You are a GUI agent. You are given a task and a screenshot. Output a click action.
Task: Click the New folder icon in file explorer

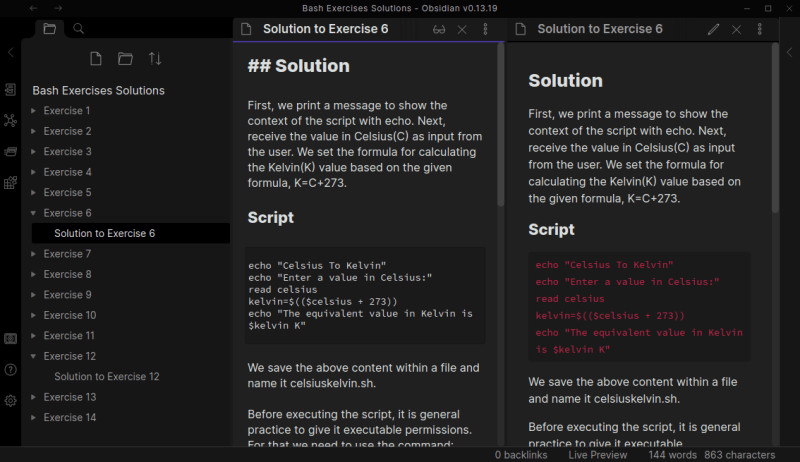point(125,59)
